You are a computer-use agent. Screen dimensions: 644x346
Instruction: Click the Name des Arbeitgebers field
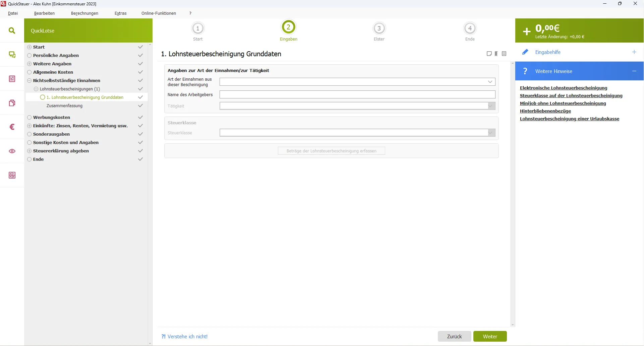tap(357, 94)
